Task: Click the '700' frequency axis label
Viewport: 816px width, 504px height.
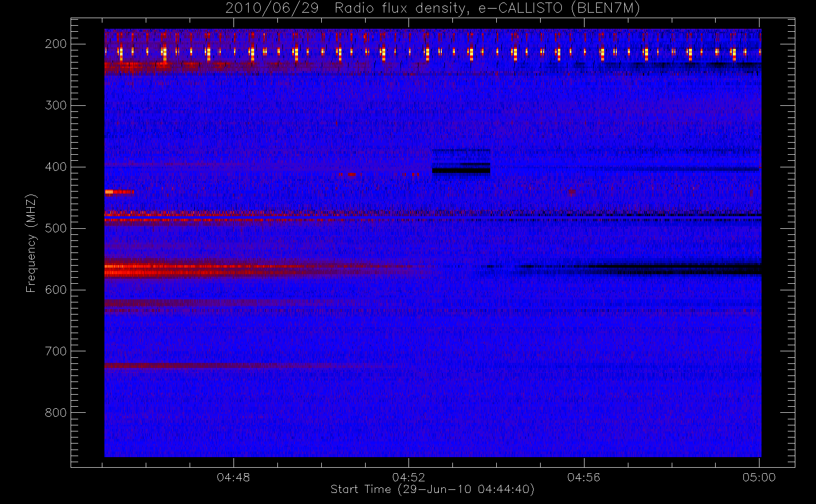Action: pyautogui.click(x=56, y=351)
